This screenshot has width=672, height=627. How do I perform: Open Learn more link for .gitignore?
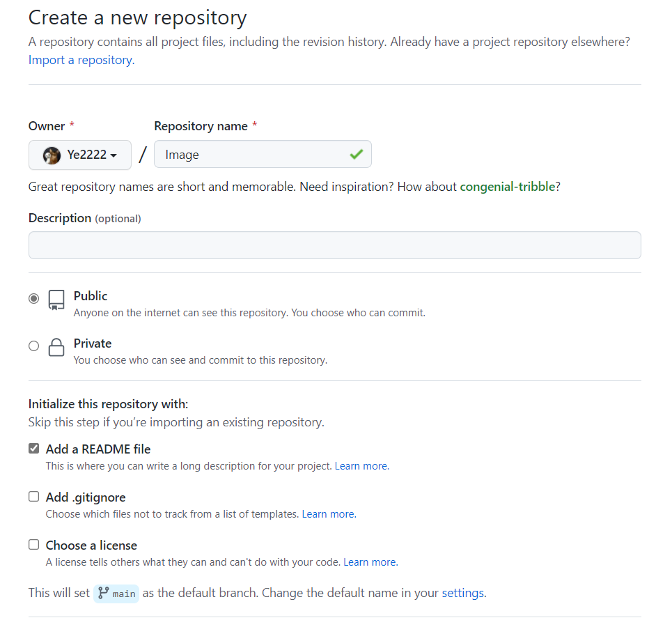tap(328, 514)
